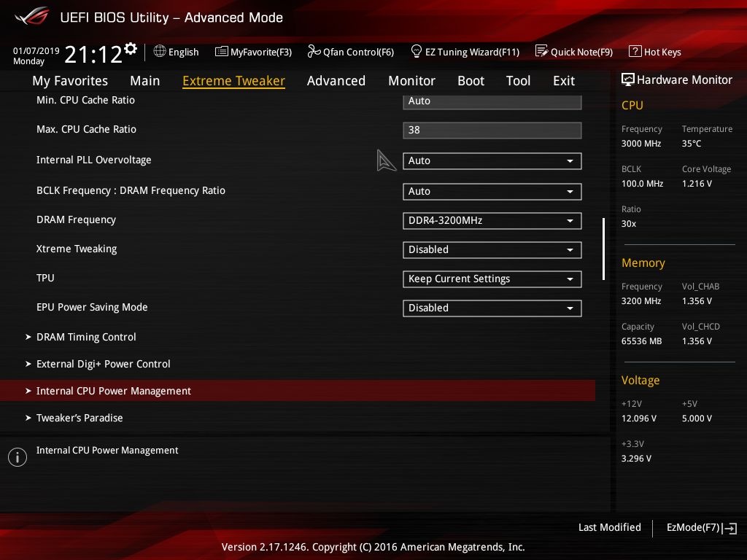Click the Xtreme Tweaking label
Screen dimensions: 747x560
tap(77, 249)
